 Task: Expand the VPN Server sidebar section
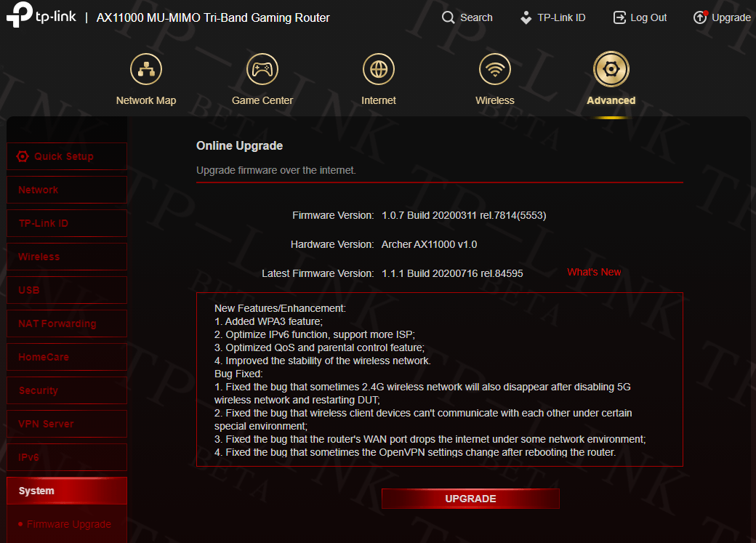pyautogui.click(x=67, y=424)
